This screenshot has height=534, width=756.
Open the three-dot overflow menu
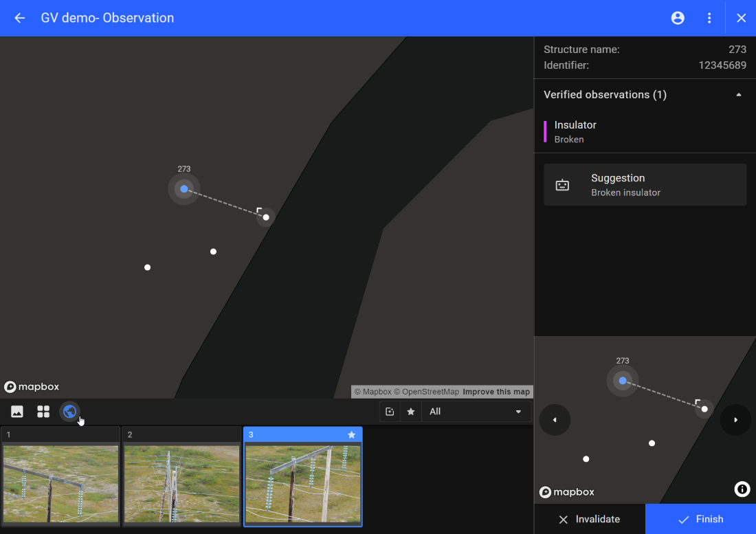tap(709, 18)
